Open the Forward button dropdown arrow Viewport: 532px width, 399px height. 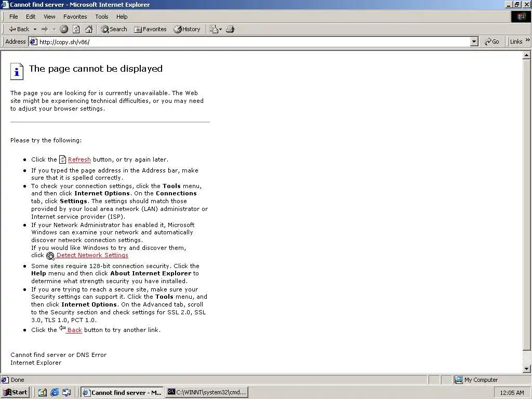coord(54,29)
